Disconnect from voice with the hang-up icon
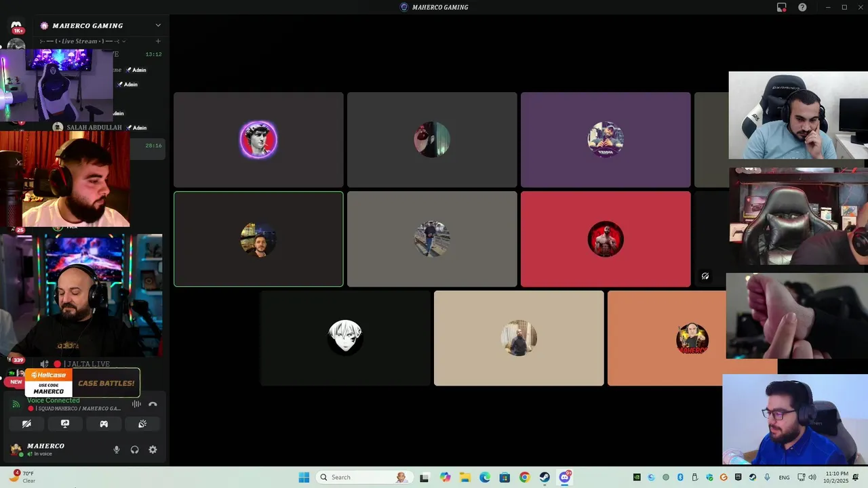Image resolution: width=868 pixels, height=488 pixels. point(153,404)
